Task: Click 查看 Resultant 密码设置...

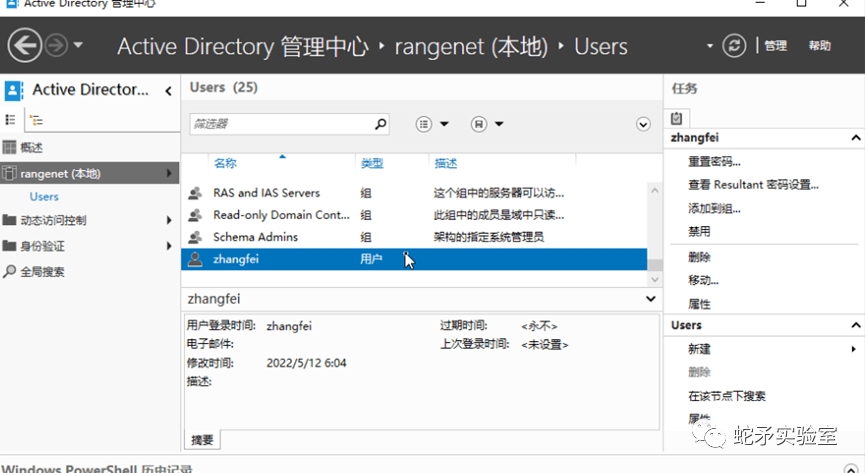Action: click(753, 185)
